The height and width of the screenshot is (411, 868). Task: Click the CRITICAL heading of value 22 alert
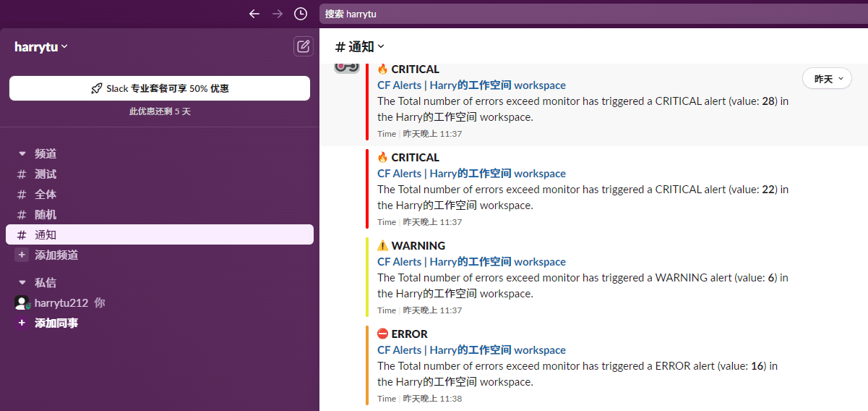tap(416, 158)
